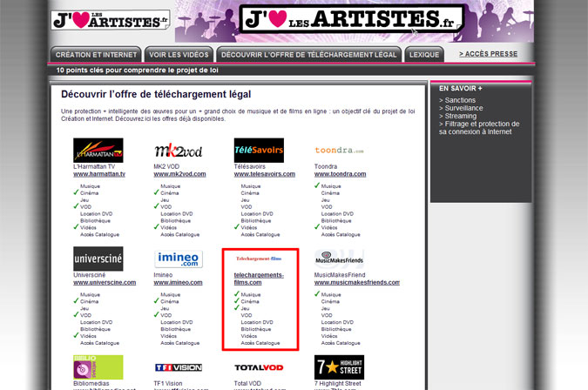Select Découvrir l'offre de téléchargement légal tab

point(308,55)
